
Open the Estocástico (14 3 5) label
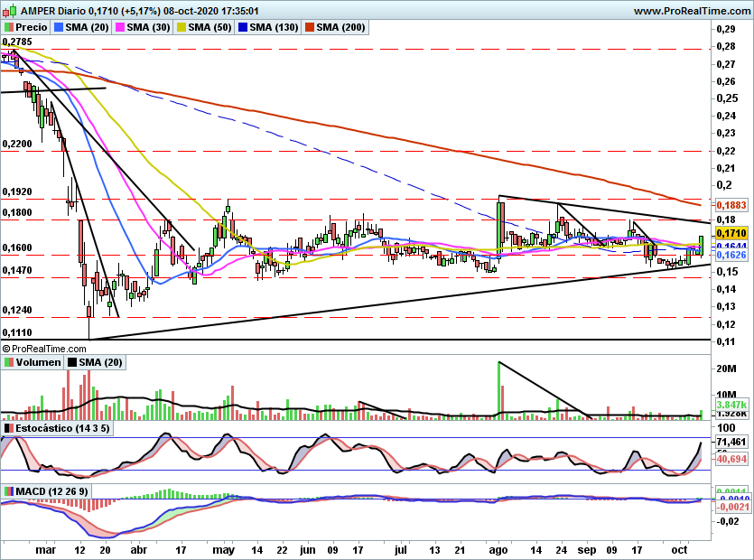point(62,428)
